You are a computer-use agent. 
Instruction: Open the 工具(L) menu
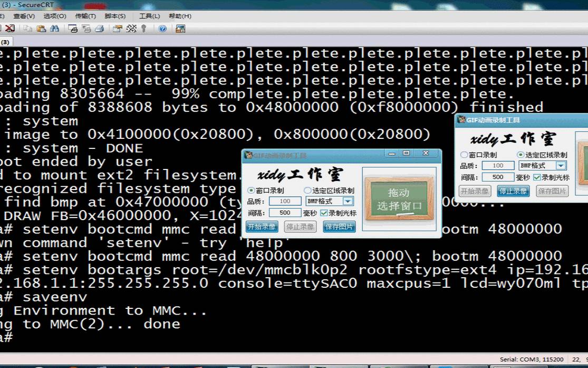pyautogui.click(x=150, y=16)
